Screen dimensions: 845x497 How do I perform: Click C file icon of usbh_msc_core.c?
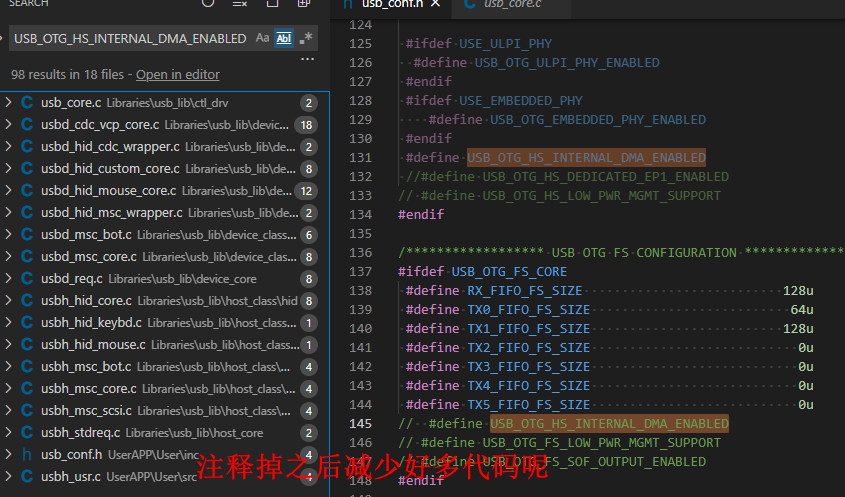click(27, 389)
